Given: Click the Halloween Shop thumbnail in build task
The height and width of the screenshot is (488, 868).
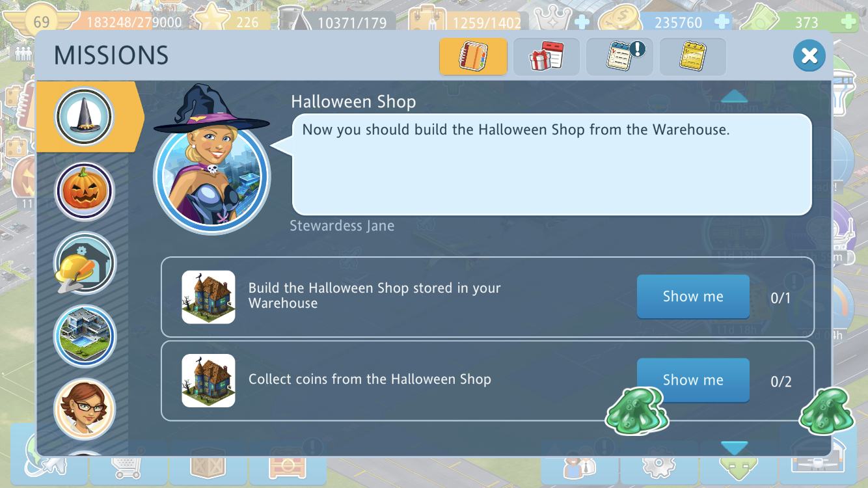Looking at the screenshot, I should [x=208, y=297].
